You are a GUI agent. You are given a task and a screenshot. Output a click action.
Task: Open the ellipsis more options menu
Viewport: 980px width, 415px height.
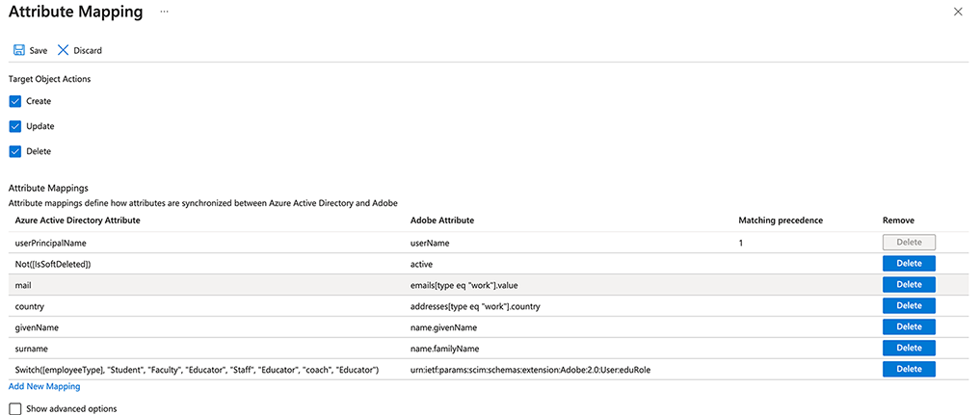tap(165, 12)
